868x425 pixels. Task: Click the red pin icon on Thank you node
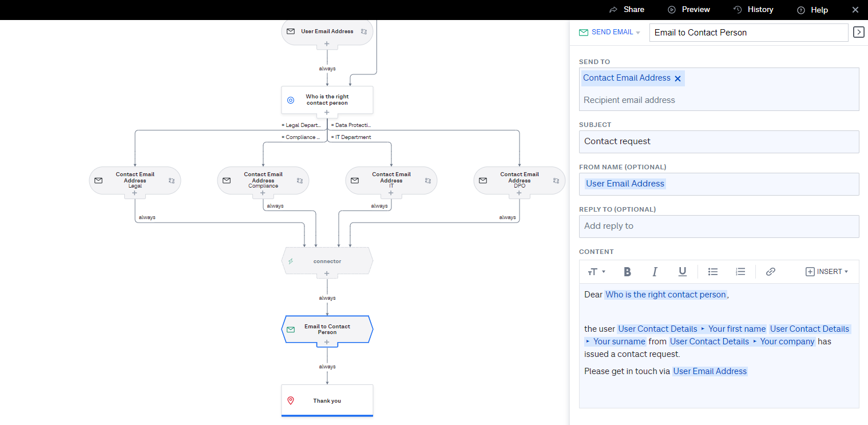291,401
